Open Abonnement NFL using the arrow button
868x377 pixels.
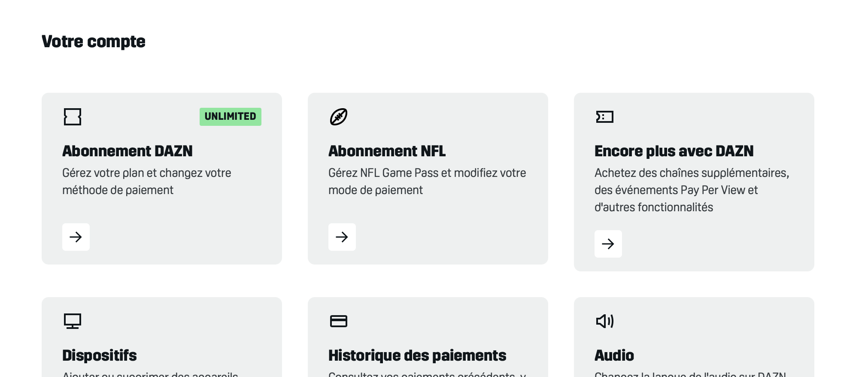[x=342, y=237]
